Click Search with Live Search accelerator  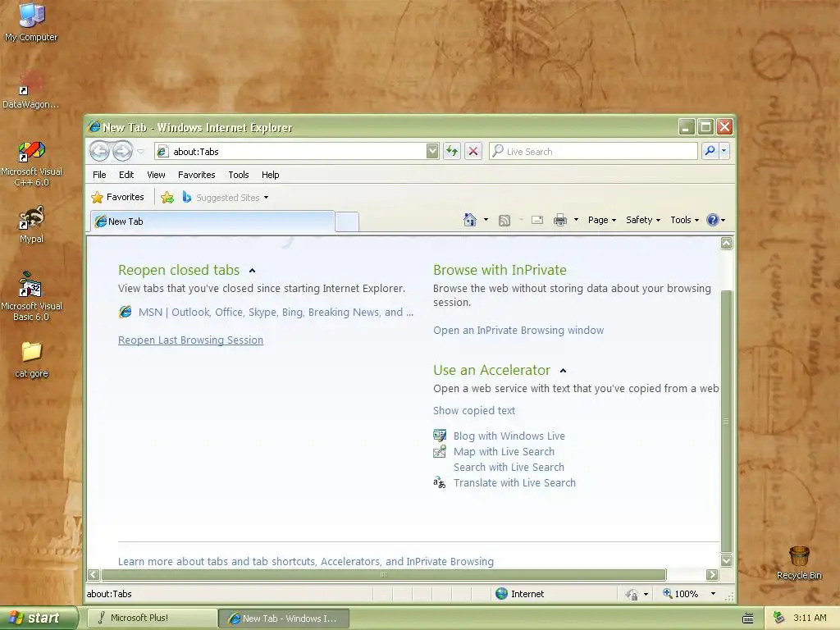coord(509,467)
